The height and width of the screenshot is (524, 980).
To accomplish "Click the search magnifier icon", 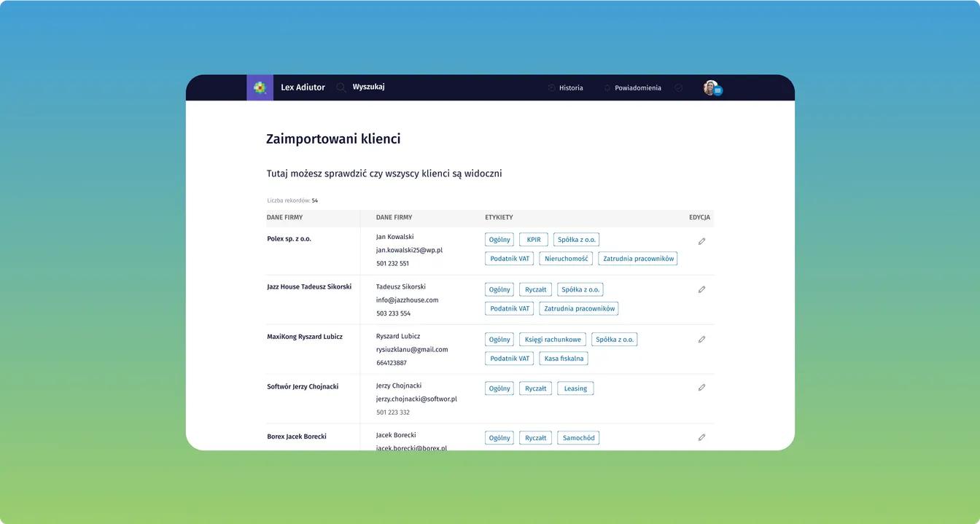I will pyautogui.click(x=341, y=87).
